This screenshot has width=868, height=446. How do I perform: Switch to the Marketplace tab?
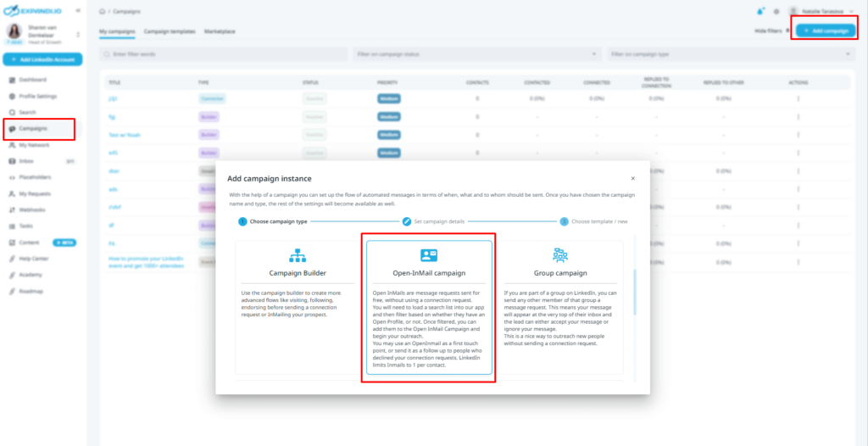click(x=220, y=31)
